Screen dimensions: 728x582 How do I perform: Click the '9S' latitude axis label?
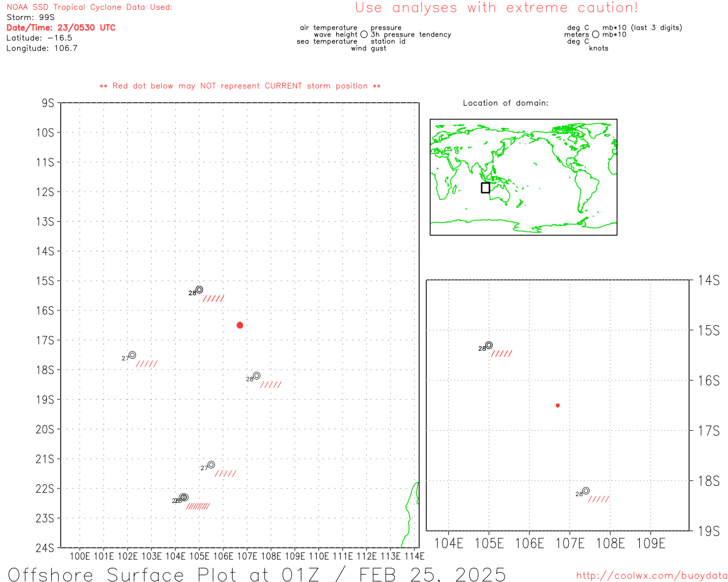click(x=48, y=103)
